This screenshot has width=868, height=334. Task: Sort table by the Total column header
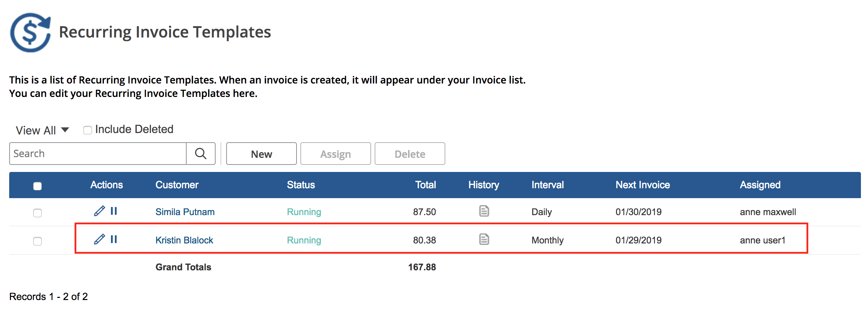[425, 185]
